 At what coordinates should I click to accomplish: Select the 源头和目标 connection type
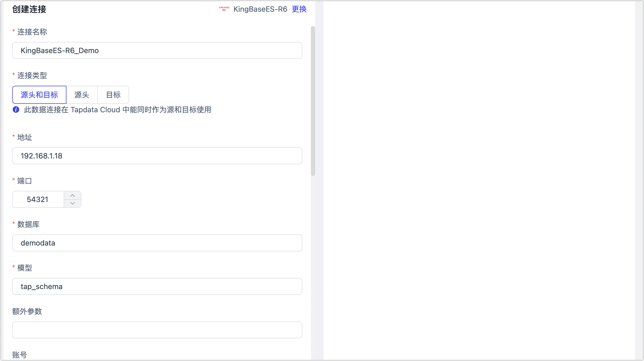(39, 95)
